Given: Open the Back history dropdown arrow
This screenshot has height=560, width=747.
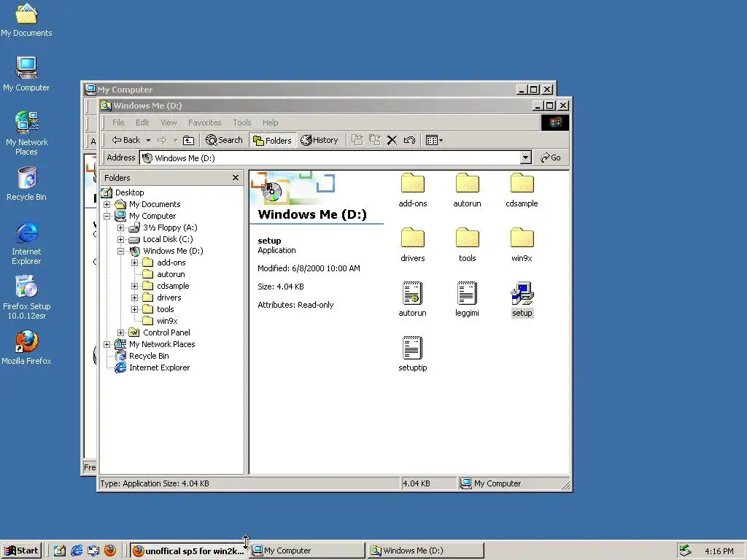Looking at the screenshot, I should pyautogui.click(x=148, y=140).
